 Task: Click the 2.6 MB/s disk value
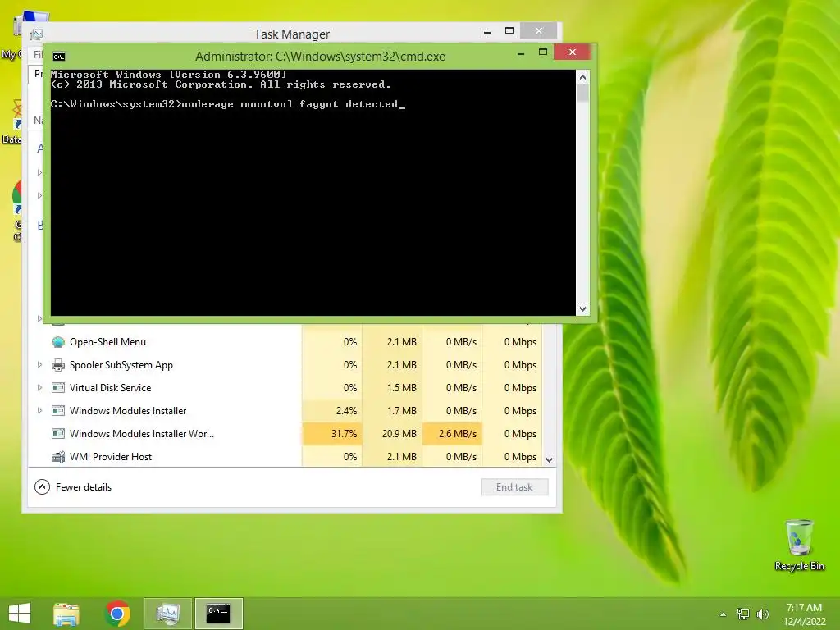click(458, 434)
